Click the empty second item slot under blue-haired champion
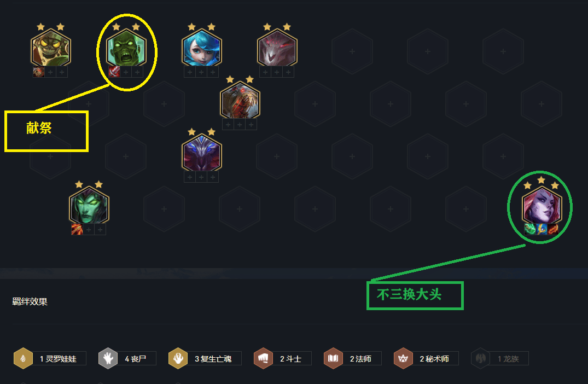Image resolution: width=588 pixels, height=384 pixels. [x=201, y=72]
